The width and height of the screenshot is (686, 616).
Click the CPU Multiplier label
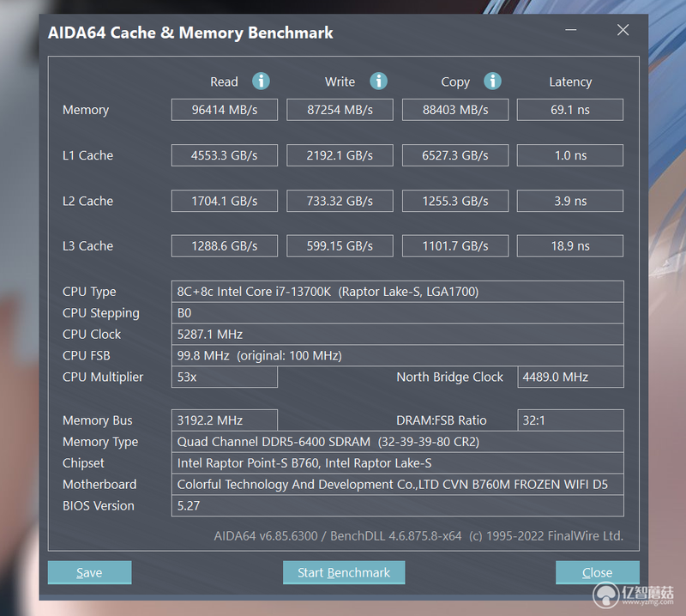(x=103, y=377)
